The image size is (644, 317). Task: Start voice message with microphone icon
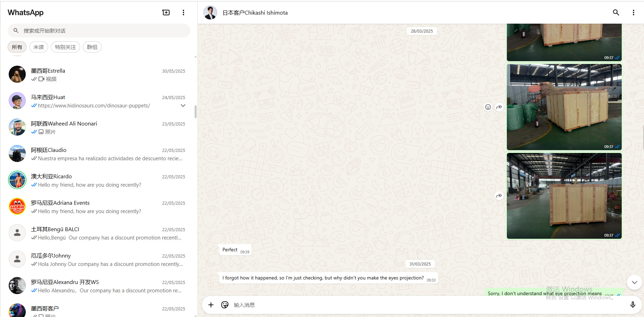[x=633, y=305]
